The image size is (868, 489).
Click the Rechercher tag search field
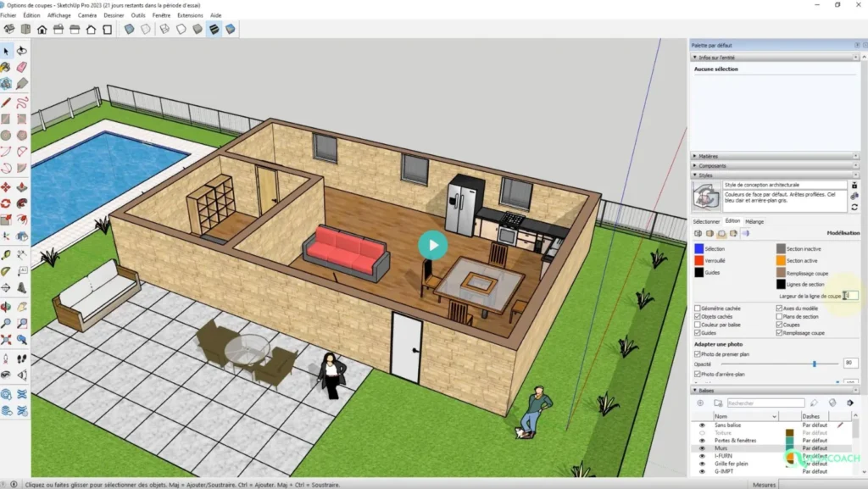coord(763,403)
